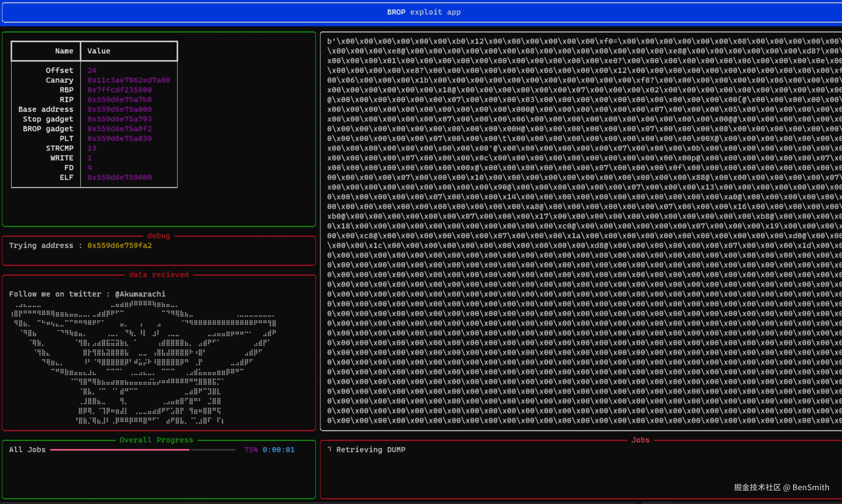The width and height of the screenshot is (842, 504).
Task: Click the Value column header
Action: [x=99, y=51]
